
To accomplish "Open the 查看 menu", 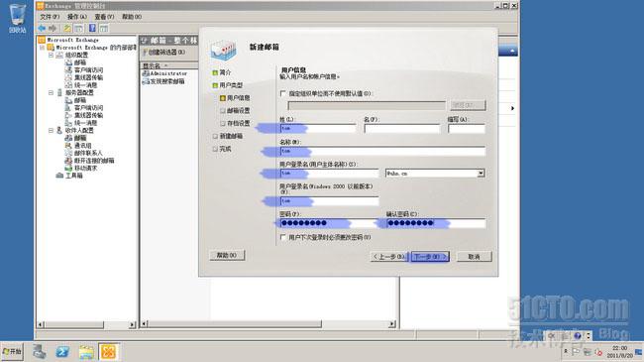I will point(104,17).
